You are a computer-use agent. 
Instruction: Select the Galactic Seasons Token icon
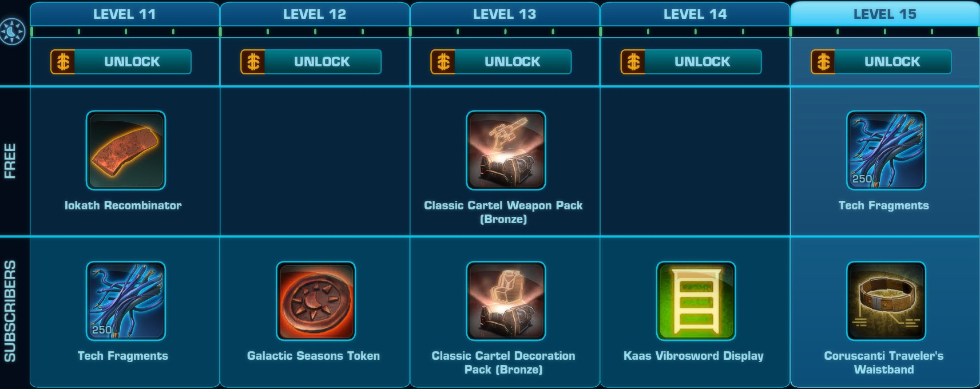coord(316,301)
